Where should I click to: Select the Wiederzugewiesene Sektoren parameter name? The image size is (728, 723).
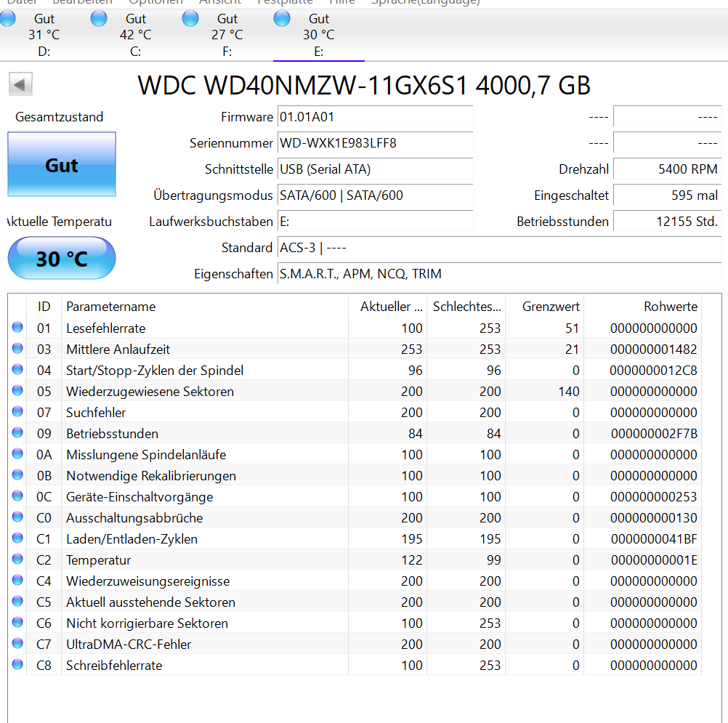[x=150, y=392]
